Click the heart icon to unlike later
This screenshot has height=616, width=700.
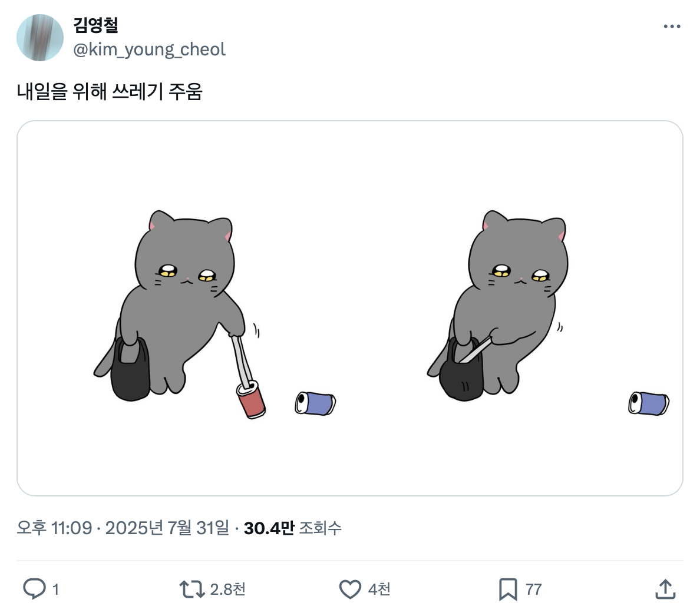point(350,588)
